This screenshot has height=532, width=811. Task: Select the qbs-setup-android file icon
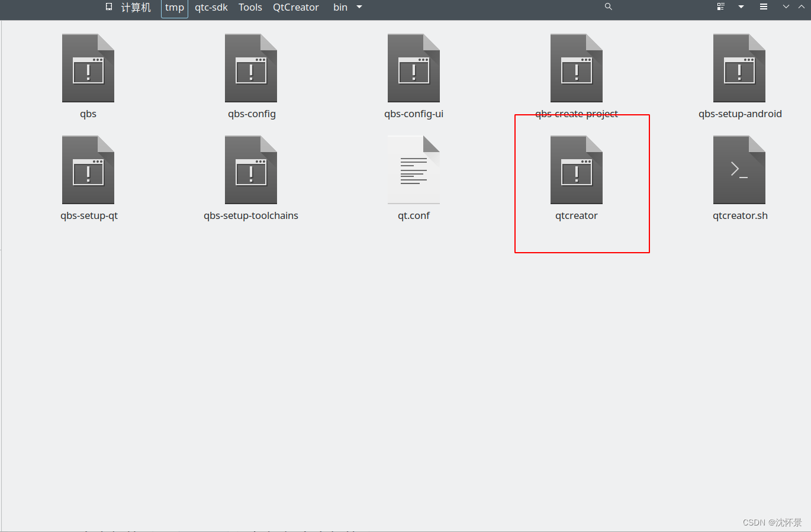pyautogui.click(x=739, y=68)
